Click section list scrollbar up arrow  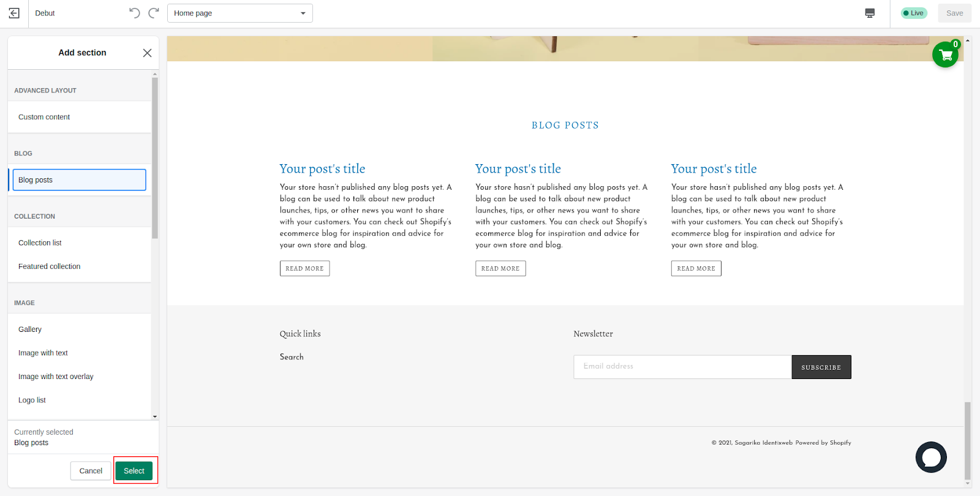(x=155, y=74)
